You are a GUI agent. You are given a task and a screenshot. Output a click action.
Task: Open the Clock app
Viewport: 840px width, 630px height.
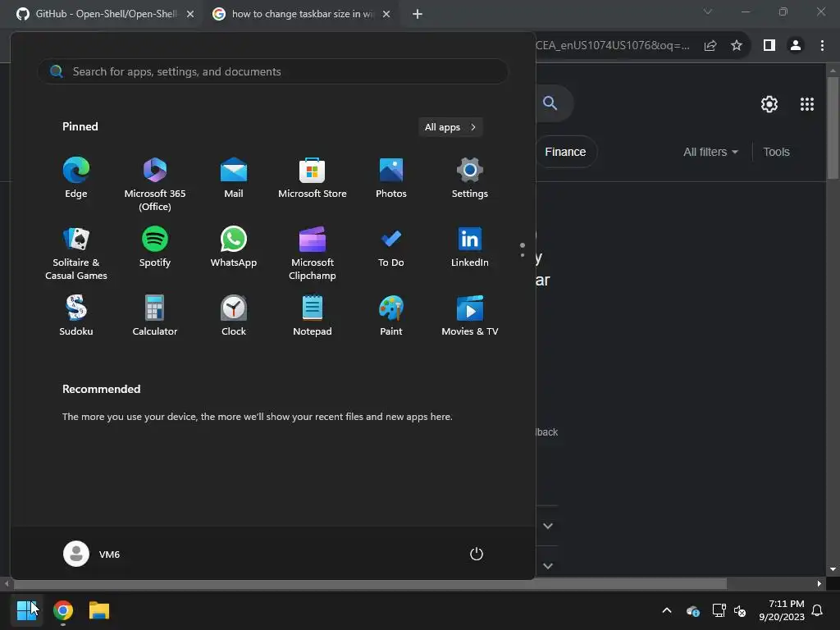[x=234, y=316]
